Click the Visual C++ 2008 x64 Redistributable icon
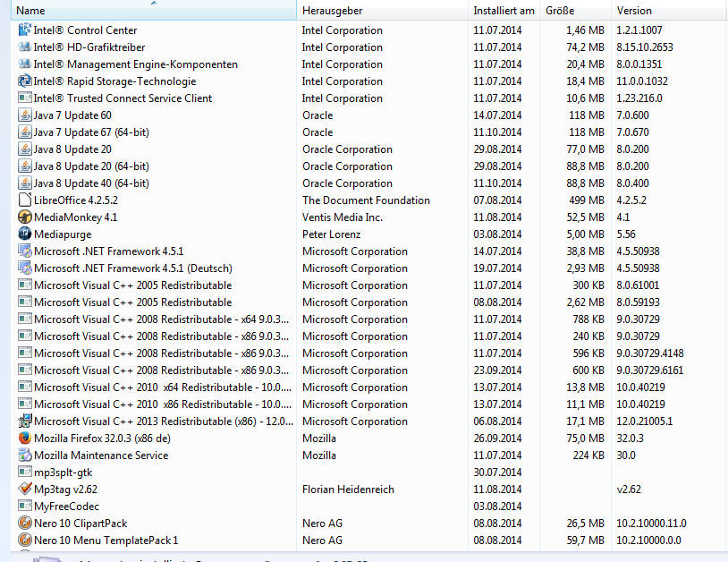The width and height of the screenshot is (728, 562). (x=25, y=319)
